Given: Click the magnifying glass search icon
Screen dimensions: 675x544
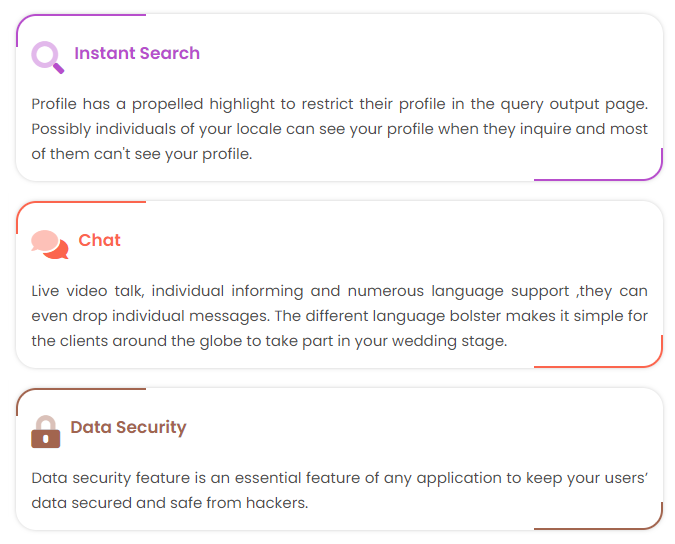Looking at the screenshot, I should (x=47, y=57).
